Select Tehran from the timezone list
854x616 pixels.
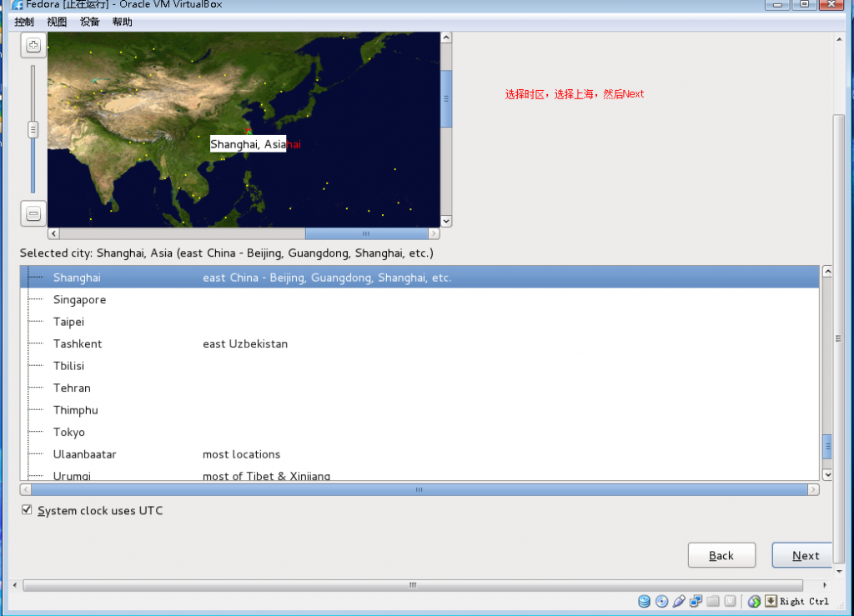tap(72, 388)
